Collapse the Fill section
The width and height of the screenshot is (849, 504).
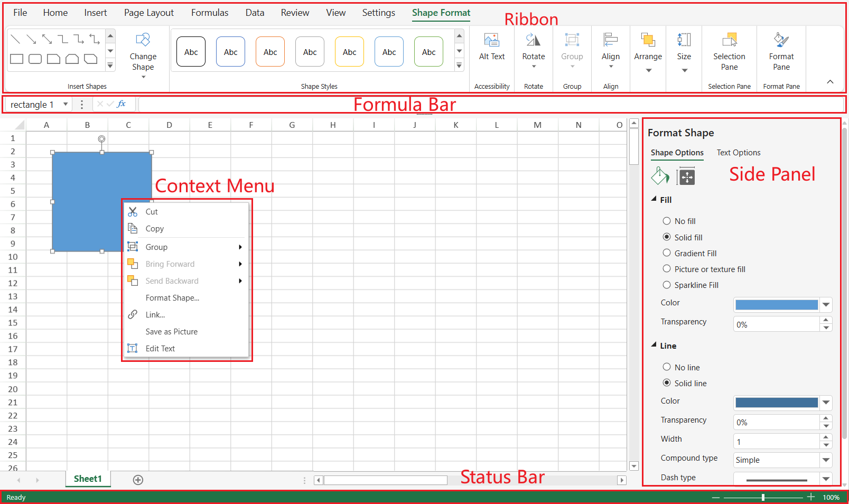click(654, 199)
